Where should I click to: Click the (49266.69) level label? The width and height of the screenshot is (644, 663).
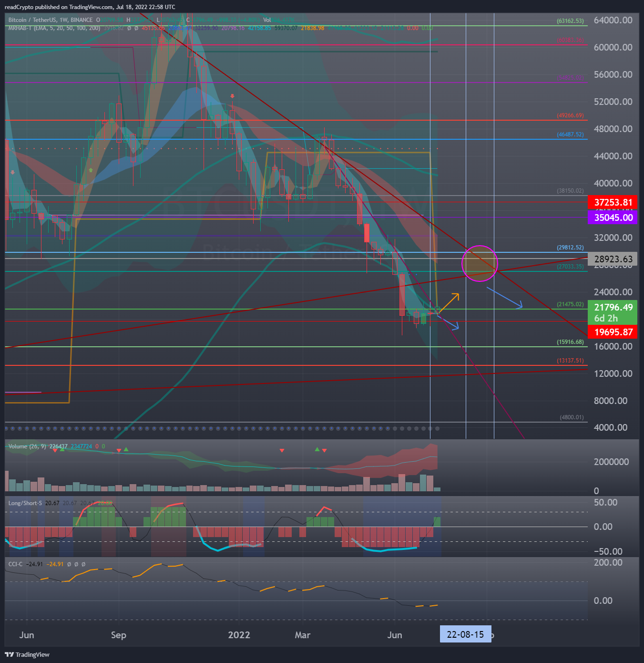pyautogui.click(x=570, y=115)
